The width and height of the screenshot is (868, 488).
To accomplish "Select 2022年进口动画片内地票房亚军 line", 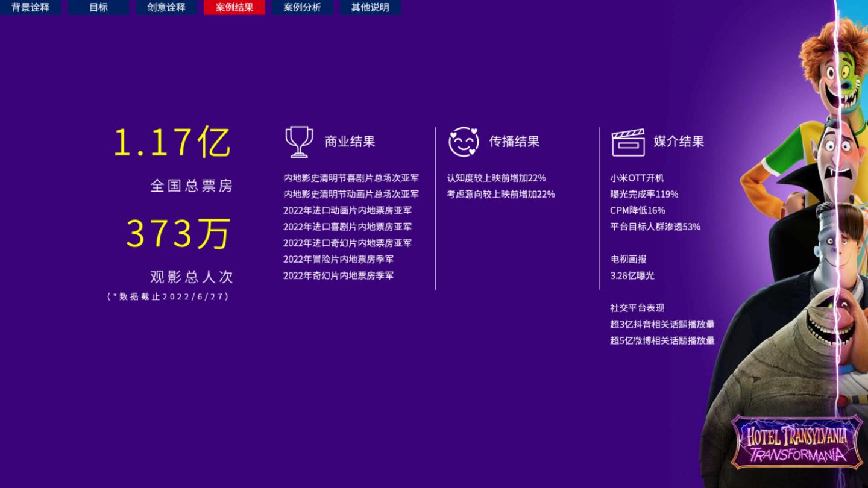I will (348, 211).
